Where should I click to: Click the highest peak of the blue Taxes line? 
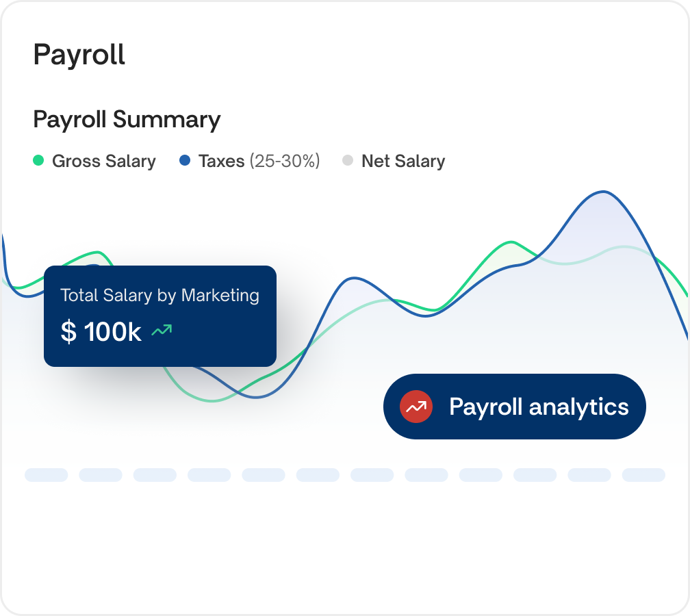click(x=603, y=192)
